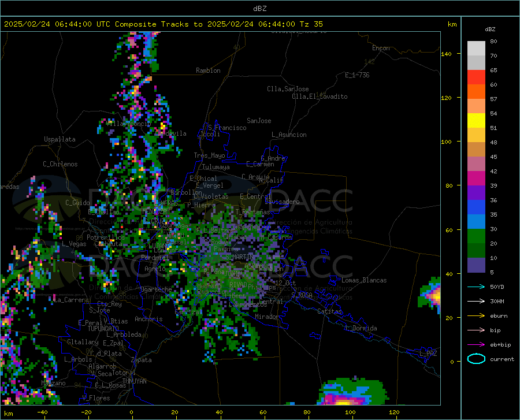Image resolution: width=520 pixels, height=420 pixels.
Task: Select the green 30 dBZ color swatch
Action: [x=476, y=236]
